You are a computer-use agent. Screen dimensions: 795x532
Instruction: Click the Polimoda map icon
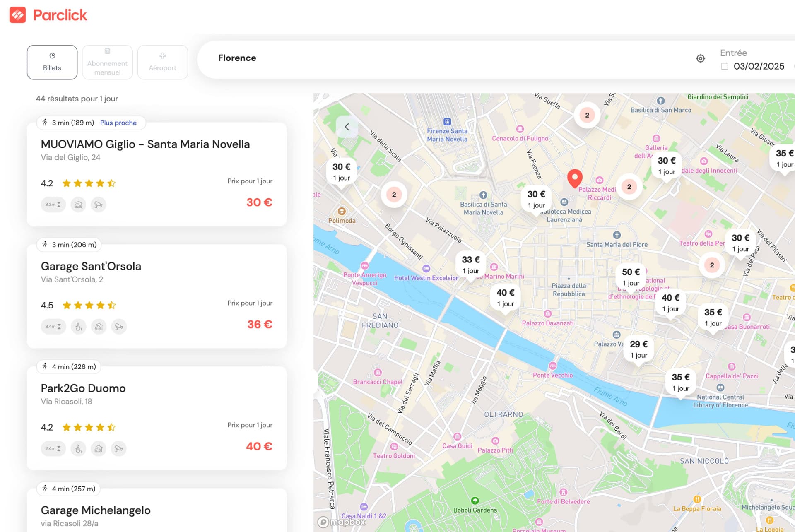pos(342,212)
